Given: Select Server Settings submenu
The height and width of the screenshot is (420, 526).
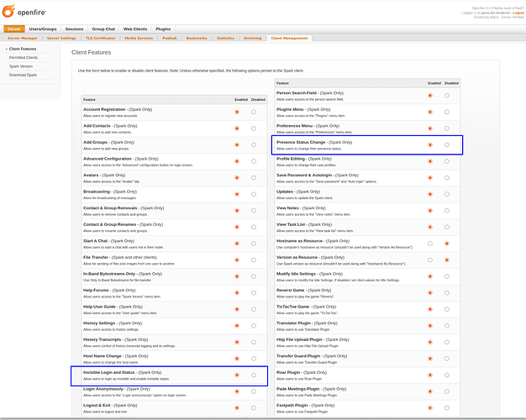Looking at the screenshot, I should click(x=61, y=39).
